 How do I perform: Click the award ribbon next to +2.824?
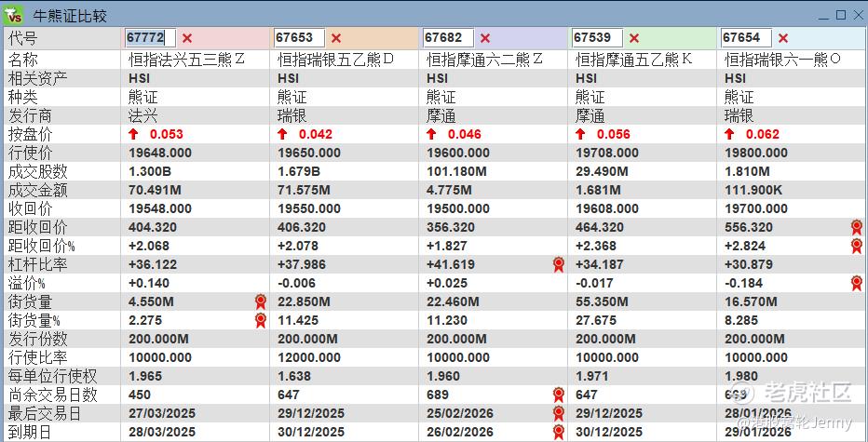coord(857,246)
